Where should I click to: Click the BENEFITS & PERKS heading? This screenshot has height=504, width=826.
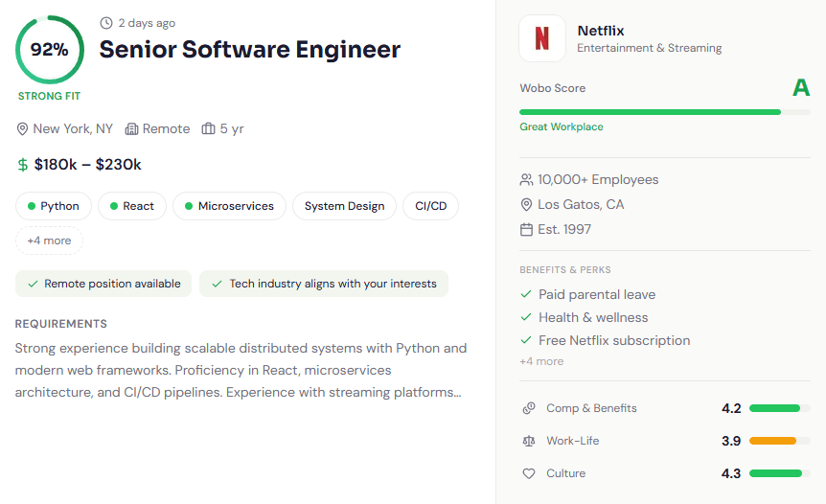pos(565,269)
